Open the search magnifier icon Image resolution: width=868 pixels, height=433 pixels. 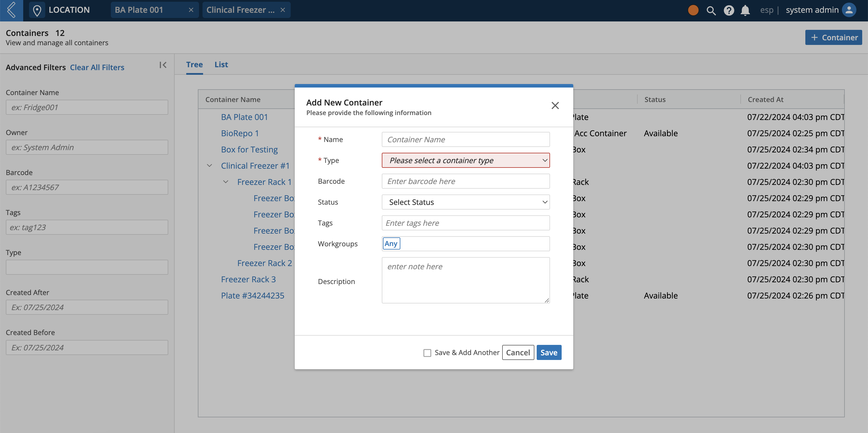pyautogui.click(x=711, y=10)
